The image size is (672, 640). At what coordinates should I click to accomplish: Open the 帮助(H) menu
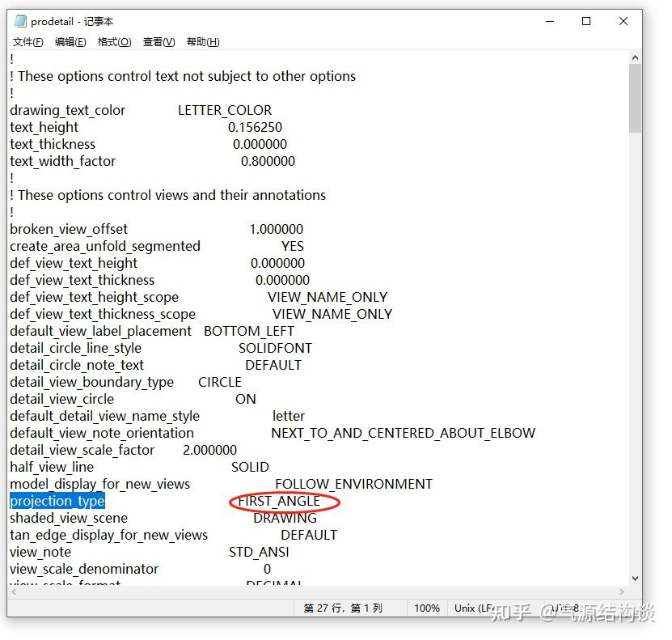[x=203, y=42]
